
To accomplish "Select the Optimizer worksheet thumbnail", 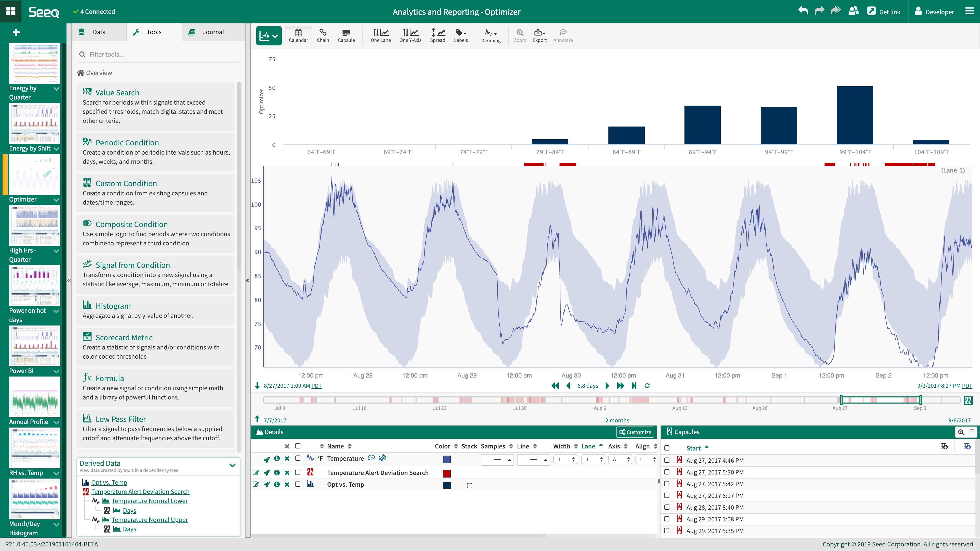I will [35, 174].
